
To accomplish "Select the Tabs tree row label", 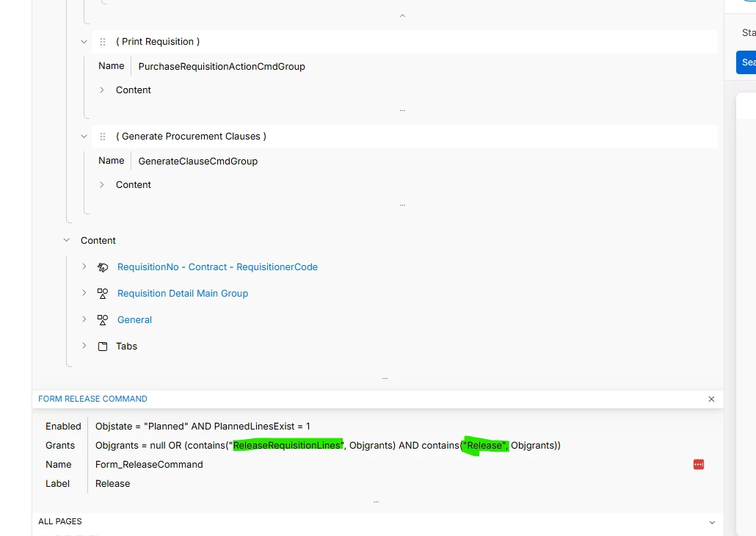I will [x=126, y=346].
